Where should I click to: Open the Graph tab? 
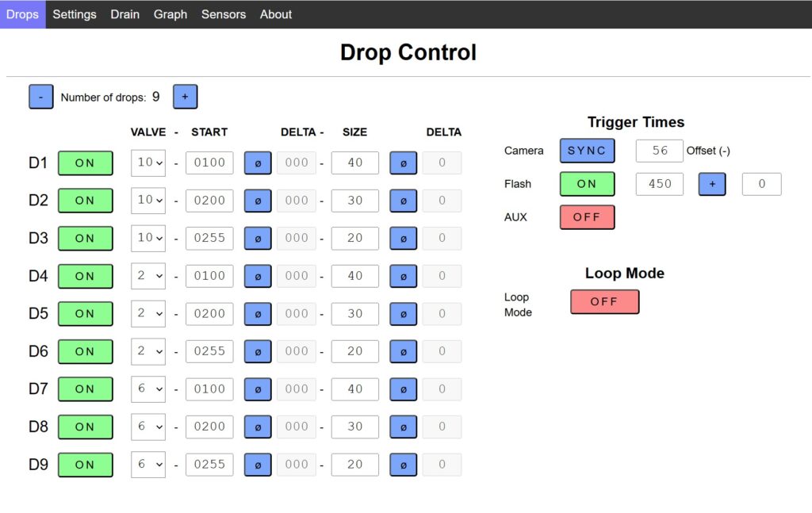[170, 14]
